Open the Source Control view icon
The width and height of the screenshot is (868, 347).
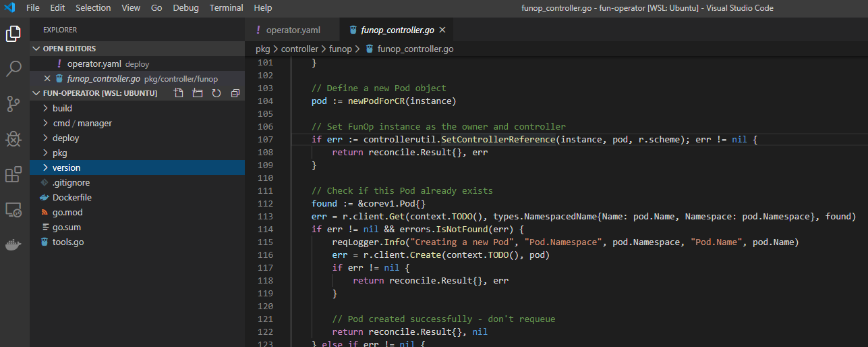(13, 104)
